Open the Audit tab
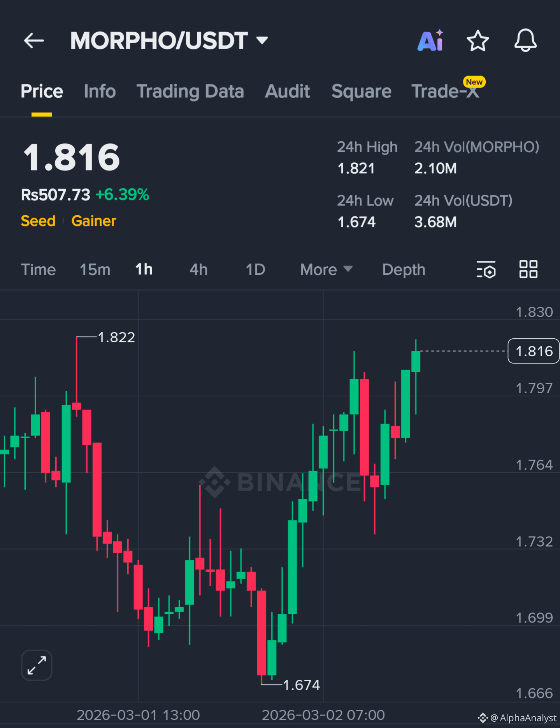The width and height of the screenshot is (560, 728). point(288,91)
